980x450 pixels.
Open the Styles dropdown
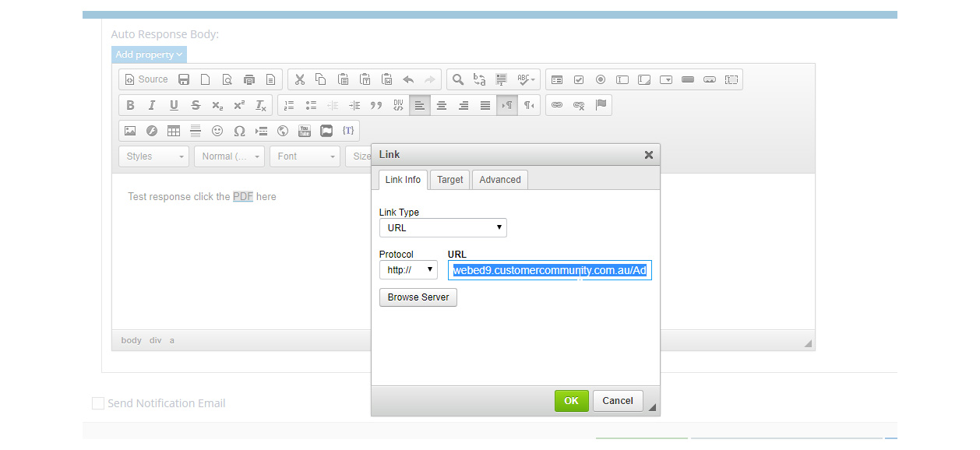click(153, 156)
